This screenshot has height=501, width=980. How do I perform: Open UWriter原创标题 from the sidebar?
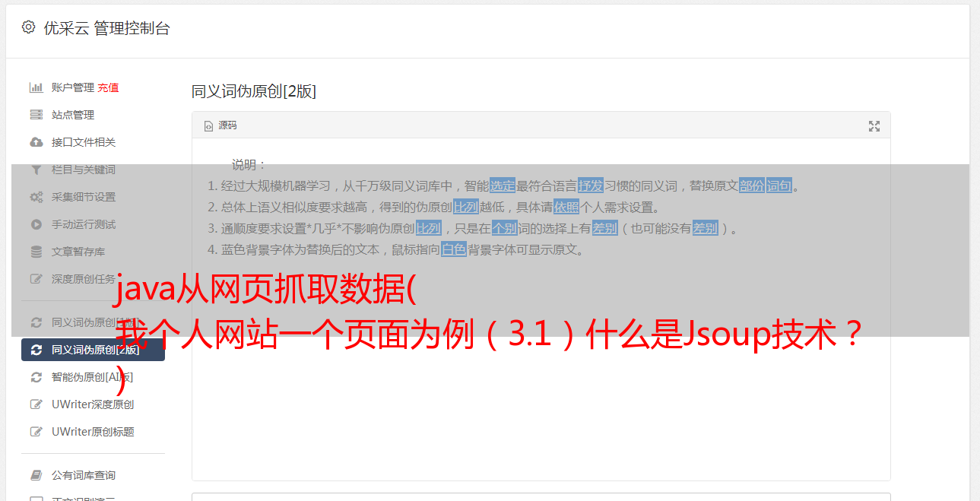pyautogui.click(x=93, y=432)
